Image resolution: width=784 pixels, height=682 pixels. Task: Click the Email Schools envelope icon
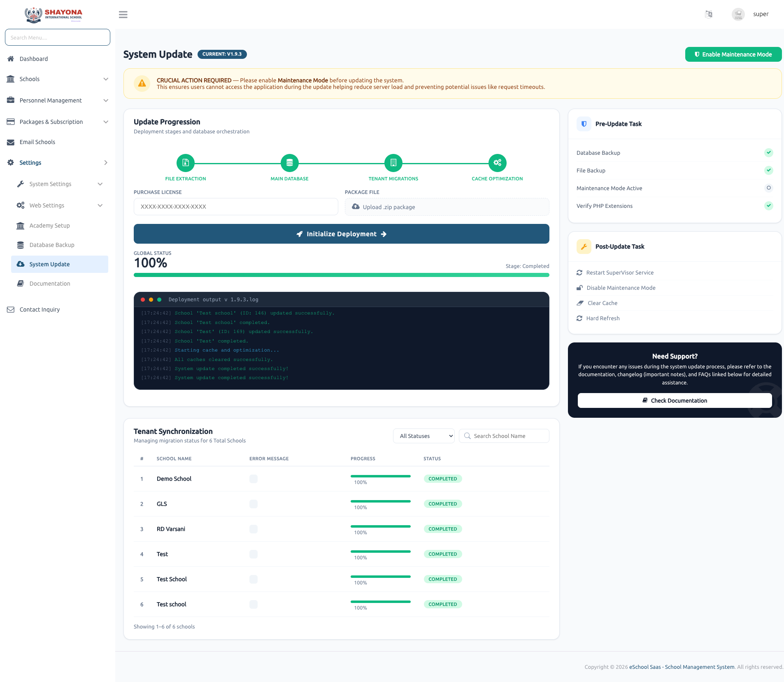tap(11, 142)
